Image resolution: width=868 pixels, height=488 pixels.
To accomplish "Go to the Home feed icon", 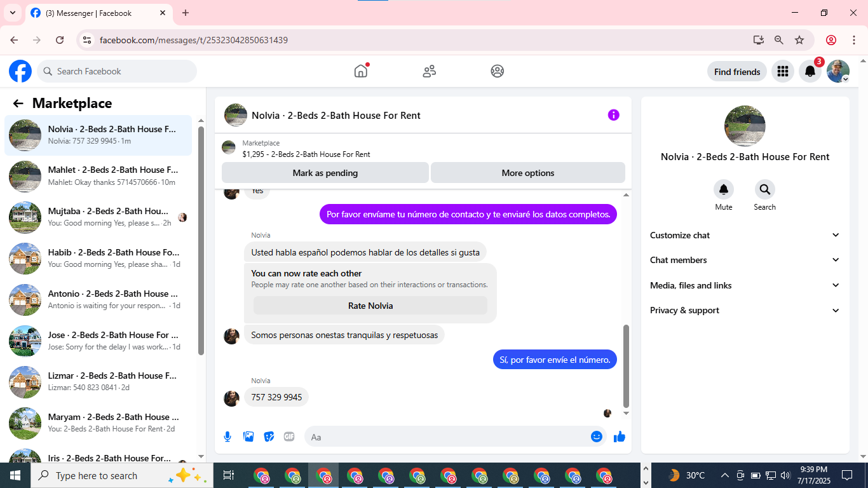I will coord(361,71).
